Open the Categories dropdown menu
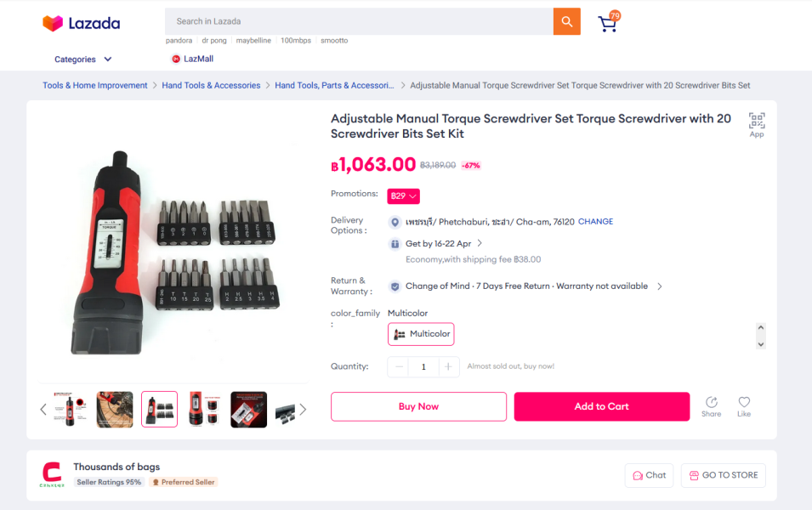Image resolution: width=812 pixels, height=510 pixels. pyautogui.click(x=82, y=59)
